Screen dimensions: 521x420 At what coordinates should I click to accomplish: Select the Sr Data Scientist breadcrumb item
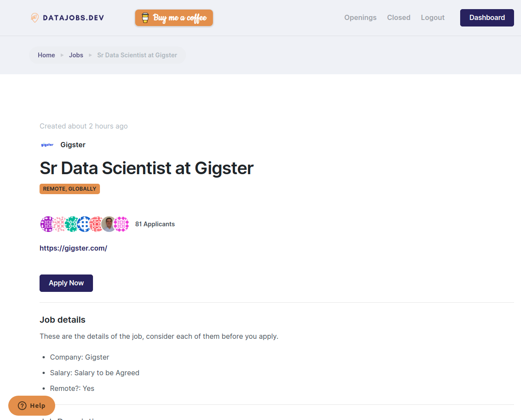[x=137, y=55]
